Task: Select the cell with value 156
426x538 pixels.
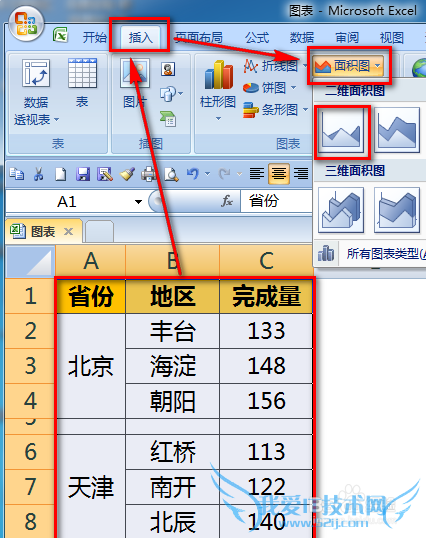Action: click(x=266, y=401)
